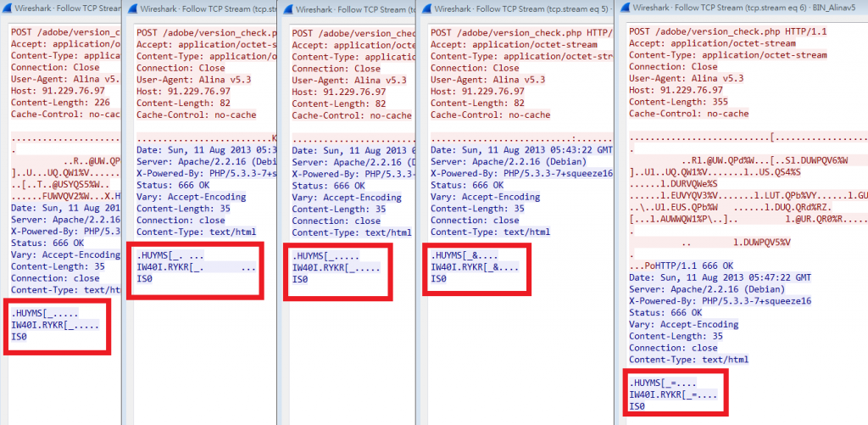Click payload line '..[..T..@USYQS5%W..'
The image size is (868, 425).
pos(60,185)
